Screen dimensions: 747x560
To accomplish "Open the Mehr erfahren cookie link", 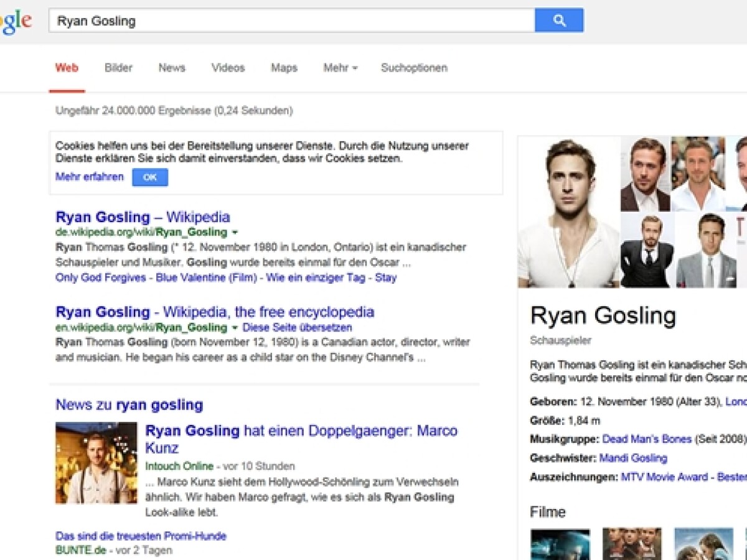I will point(89,177).
